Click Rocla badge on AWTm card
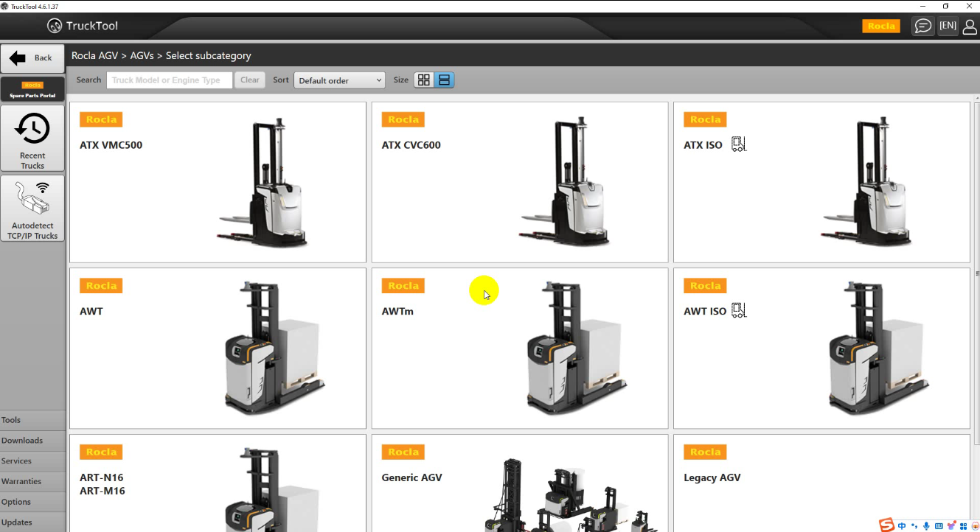 point(403,286)
